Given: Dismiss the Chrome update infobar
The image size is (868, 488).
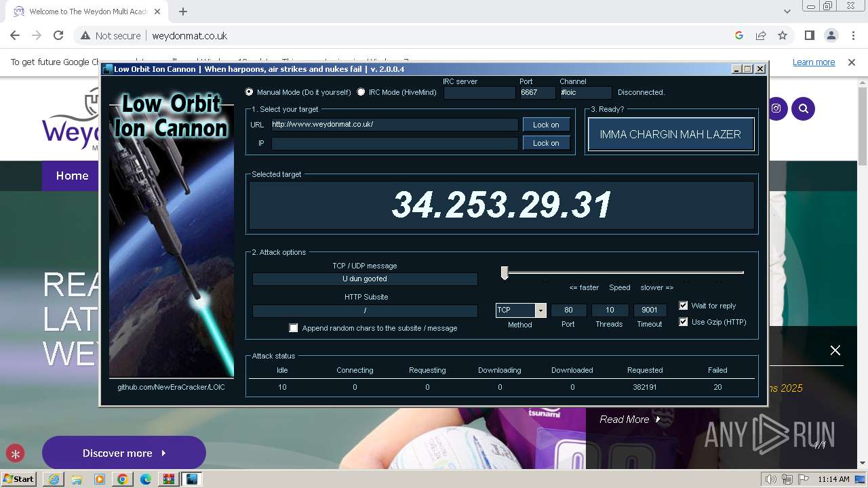Looking at the screenshot, I should pos(852,62).
